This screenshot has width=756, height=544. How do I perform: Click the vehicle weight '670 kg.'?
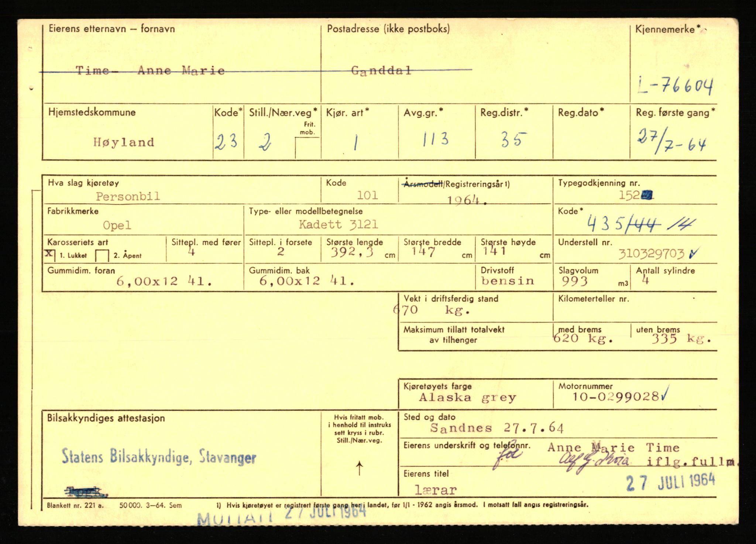point(432,310)
